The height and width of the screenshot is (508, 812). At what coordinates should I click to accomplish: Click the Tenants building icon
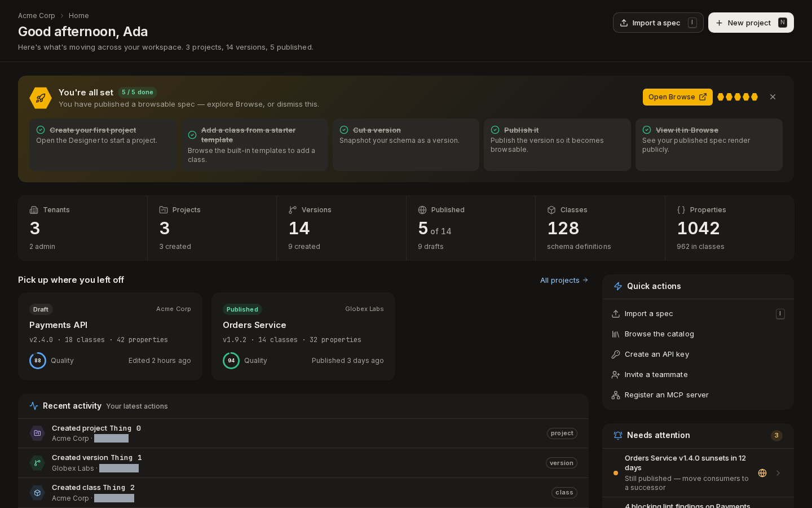pos(34,210)
